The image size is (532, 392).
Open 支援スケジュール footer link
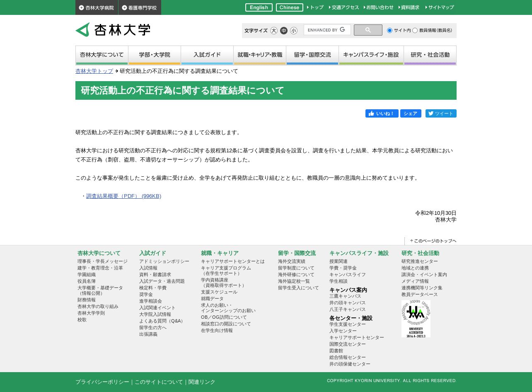pos(219,292)
